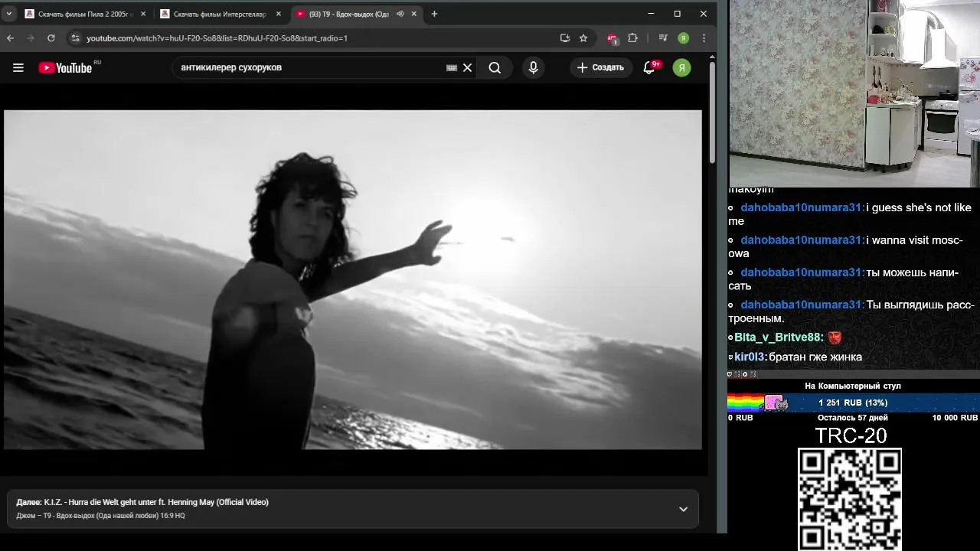Click the 'На Компьютерный стул' goal title
The height and width of the screenshot is (551, 980).
[852, 386]
